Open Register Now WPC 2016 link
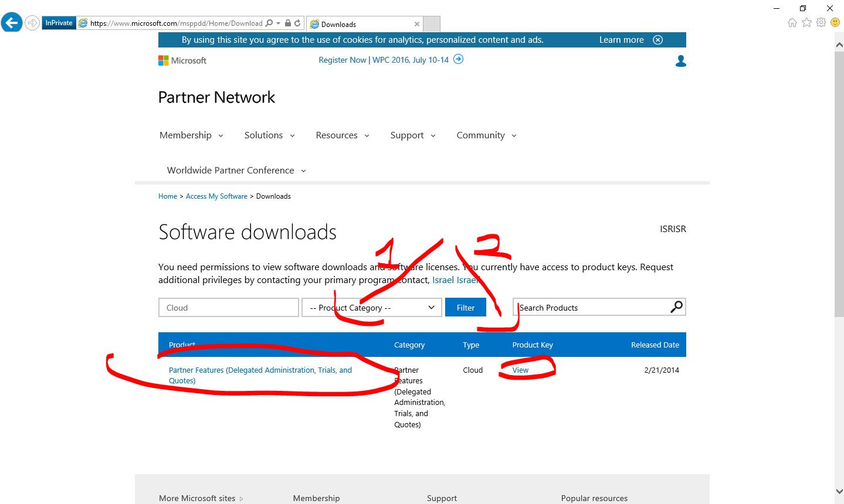The image size is (844, 504). pos(384,60)
